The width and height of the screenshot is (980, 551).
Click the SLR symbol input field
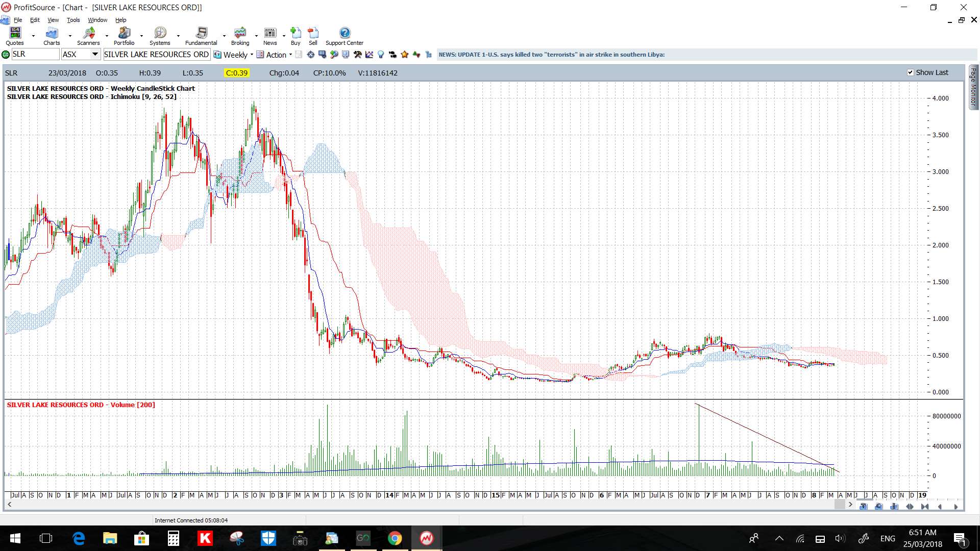pos(35,54)
